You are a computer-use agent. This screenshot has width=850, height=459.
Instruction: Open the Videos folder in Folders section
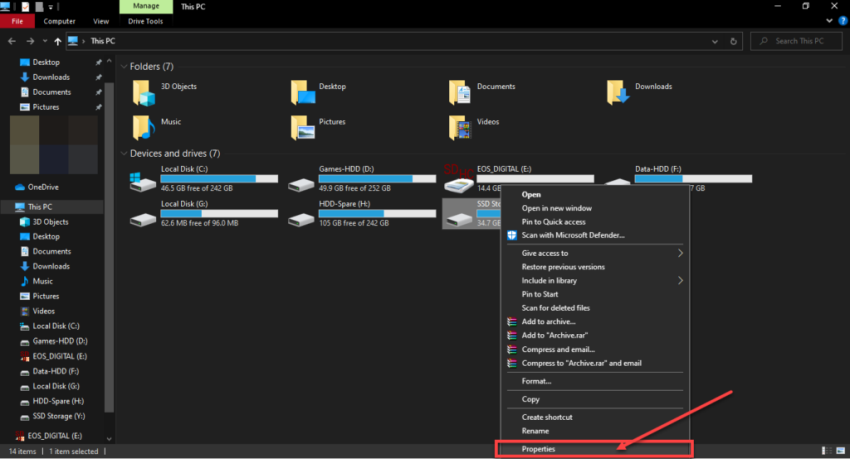[460, 128]
